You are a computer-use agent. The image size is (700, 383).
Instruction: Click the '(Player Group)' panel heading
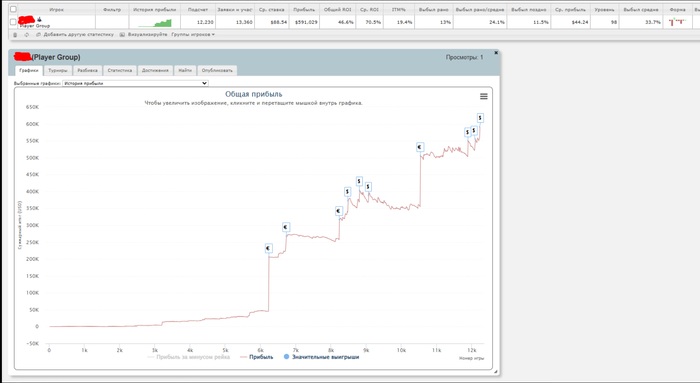[56, 57]
